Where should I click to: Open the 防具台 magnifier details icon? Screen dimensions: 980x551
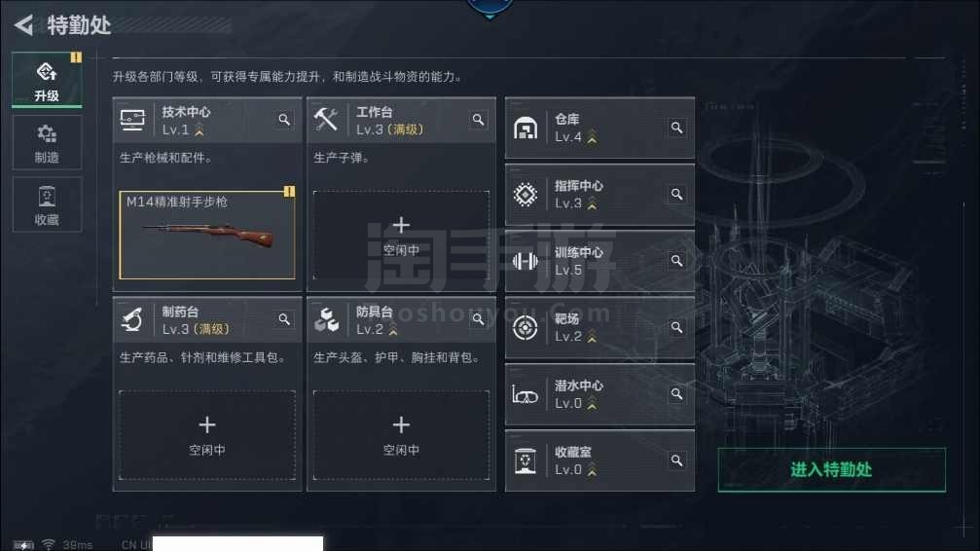coord(478,319)
